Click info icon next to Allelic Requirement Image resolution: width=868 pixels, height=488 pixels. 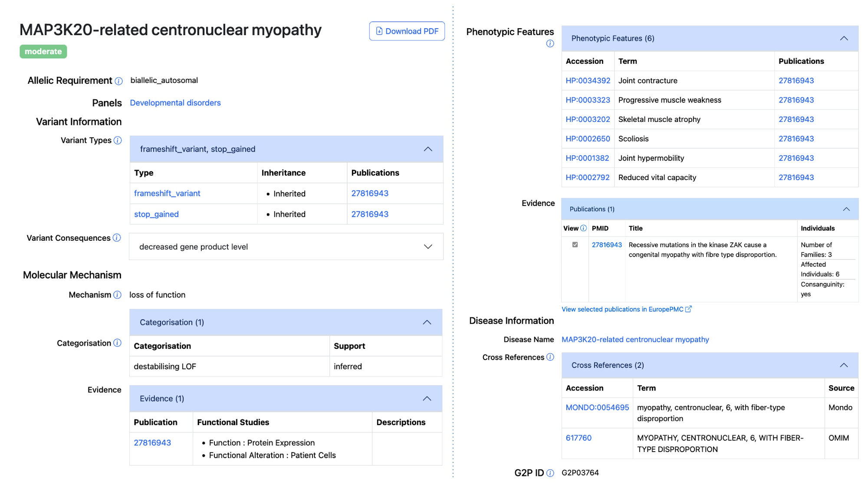pos(118,81)
